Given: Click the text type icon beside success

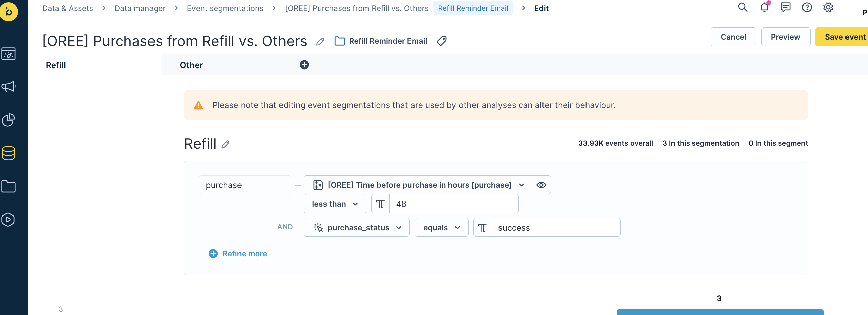Looking at the screenshot, I should pos(482,228).
